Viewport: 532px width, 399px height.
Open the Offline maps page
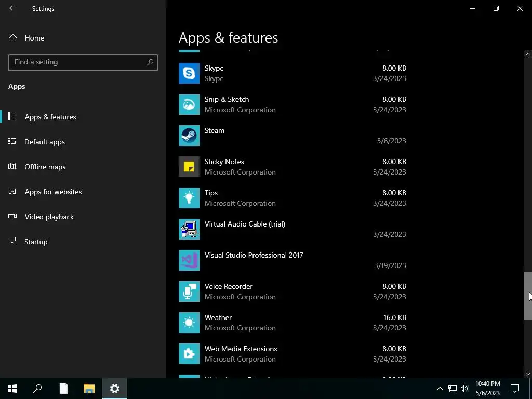(83, 167)
